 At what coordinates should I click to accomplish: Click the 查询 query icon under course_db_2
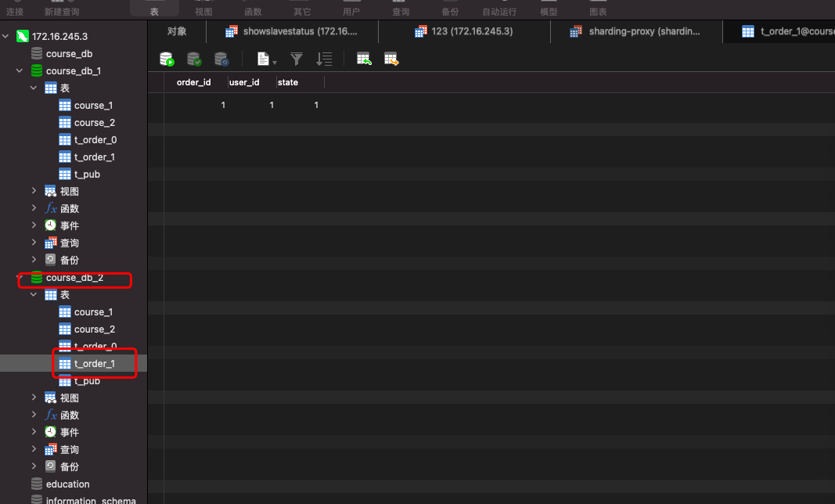(51, 449)
